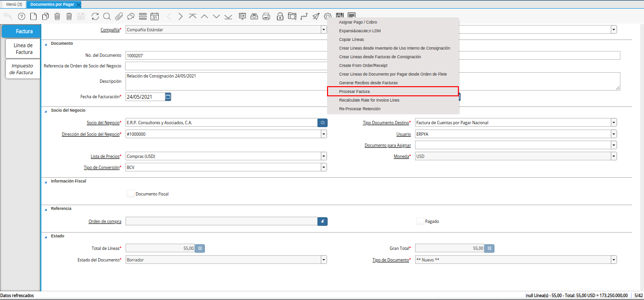This screenshot has width=644, height=300.
Task: Expand the Lista de Precios dropdown
Action: 324,156
